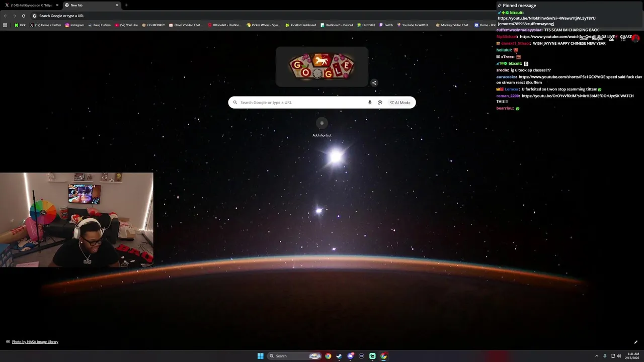Open the Picker Wheel bookmark
This screenshot has width=644, height=362.
pyautogui.click(x=263, y=25)
